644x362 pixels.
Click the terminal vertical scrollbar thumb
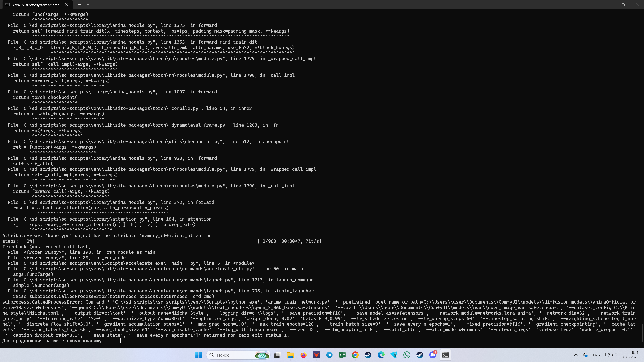point(642,333)
